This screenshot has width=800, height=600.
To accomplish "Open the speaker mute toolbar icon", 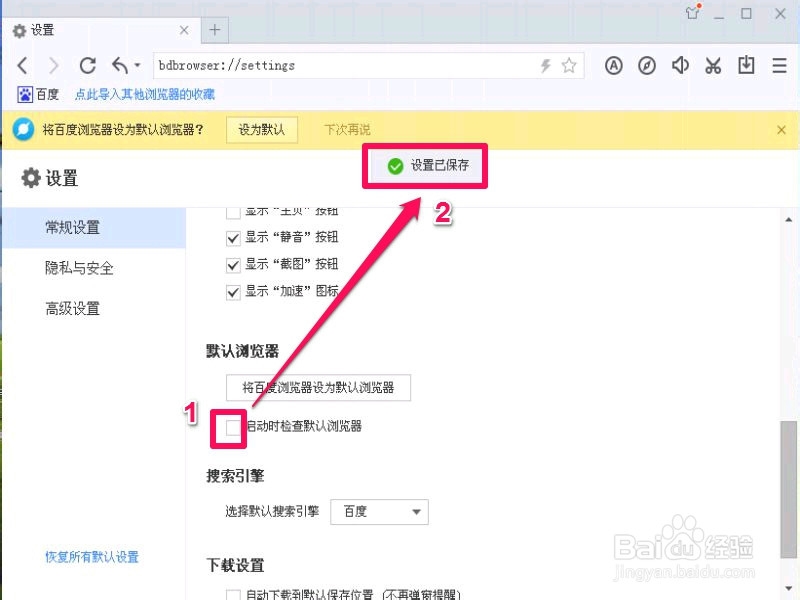I will [681, 65].
